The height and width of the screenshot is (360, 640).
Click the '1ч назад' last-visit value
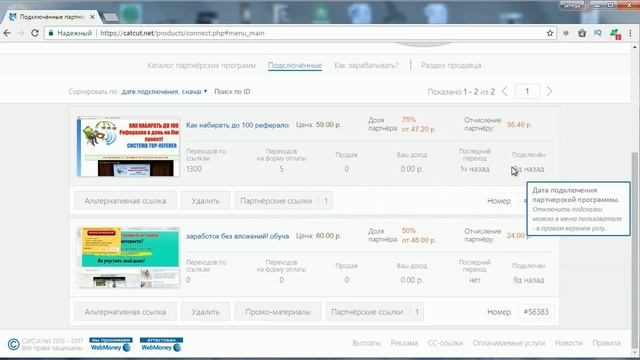click(x=475, y=169)
